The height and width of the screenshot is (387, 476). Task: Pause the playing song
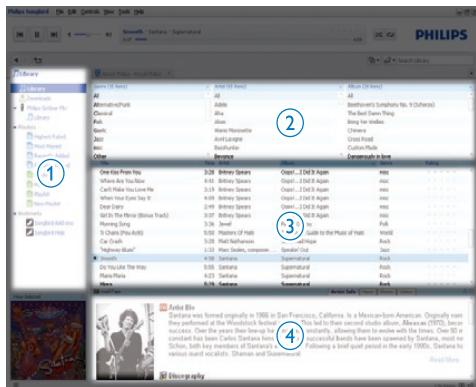[37, 34]
